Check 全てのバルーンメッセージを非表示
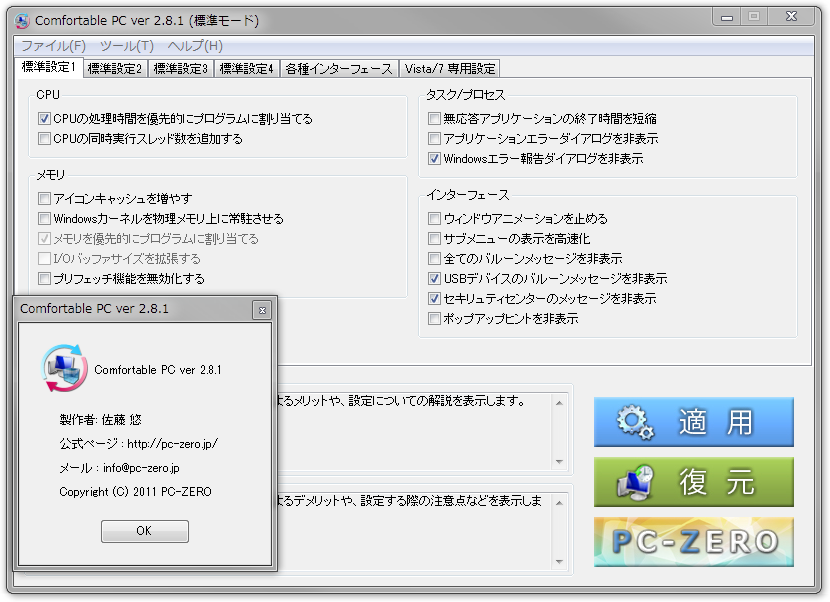Viewport: 830px width, 602px height. click(x=434, y=258)
